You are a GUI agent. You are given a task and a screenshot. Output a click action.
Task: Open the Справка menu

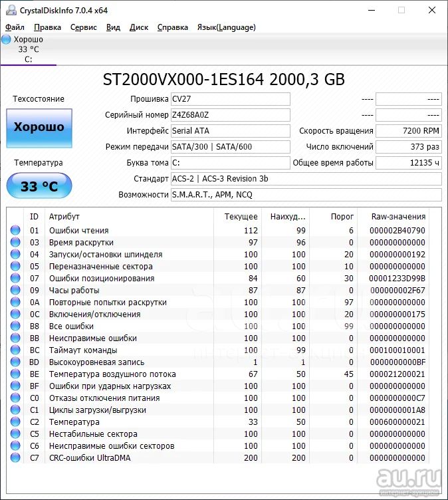point(173,27)
